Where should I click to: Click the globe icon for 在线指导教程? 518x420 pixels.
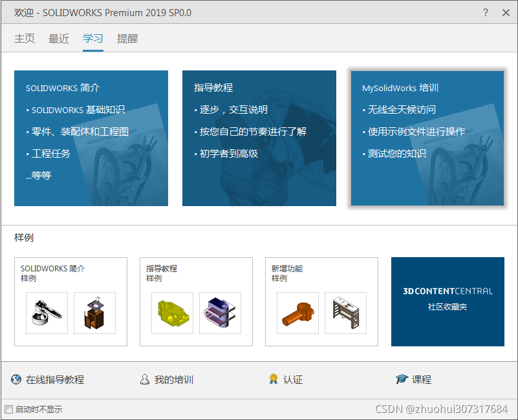pyautogui.click(x=16, y=379)
